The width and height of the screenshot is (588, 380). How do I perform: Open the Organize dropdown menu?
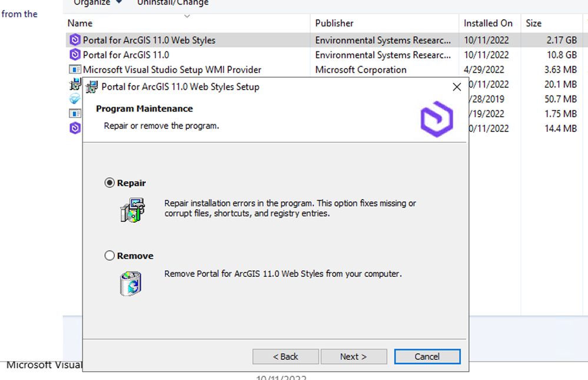coord(98,3)
